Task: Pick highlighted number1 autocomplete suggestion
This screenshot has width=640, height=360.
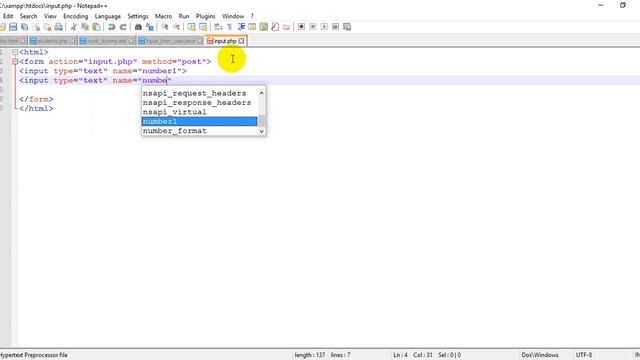Action: pyautogui.click(x=200, y=122)
